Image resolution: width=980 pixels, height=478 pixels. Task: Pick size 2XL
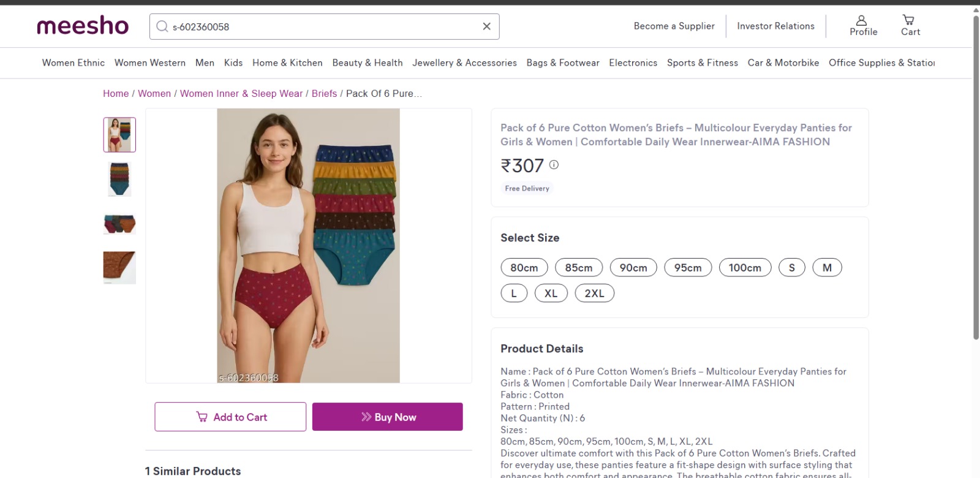(x=594, y=294)
